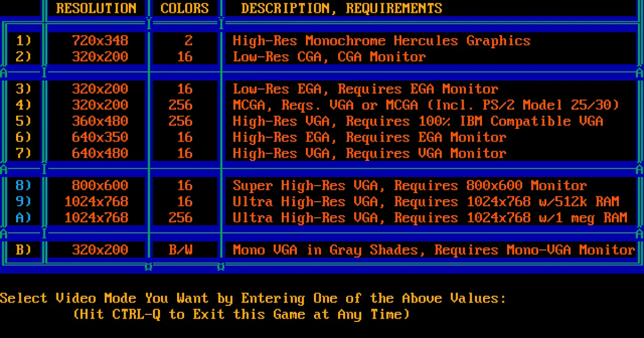Click 320x200 resolution in row 3
The width and height of the screenshot is (644, 338).
[100, 89]
